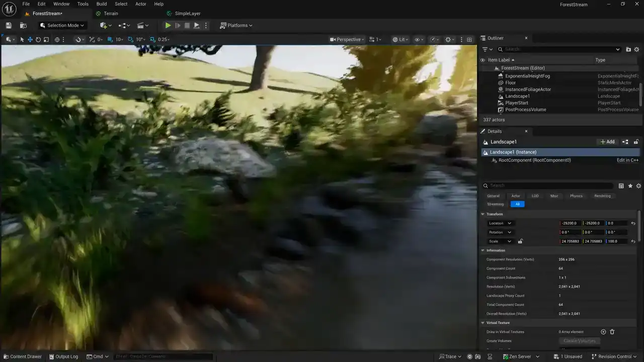Collapse the Transform section
644x362 pixels.
483,214
